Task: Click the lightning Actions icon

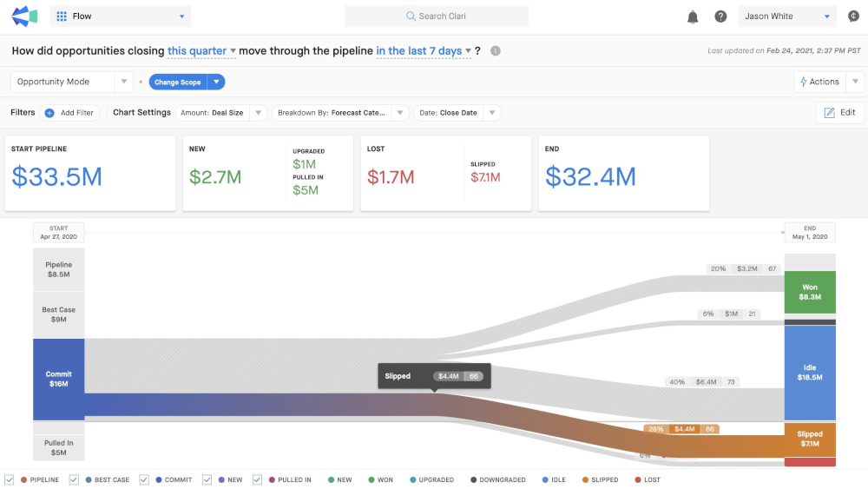Action: pyautogui.click(x=803, y=82)
